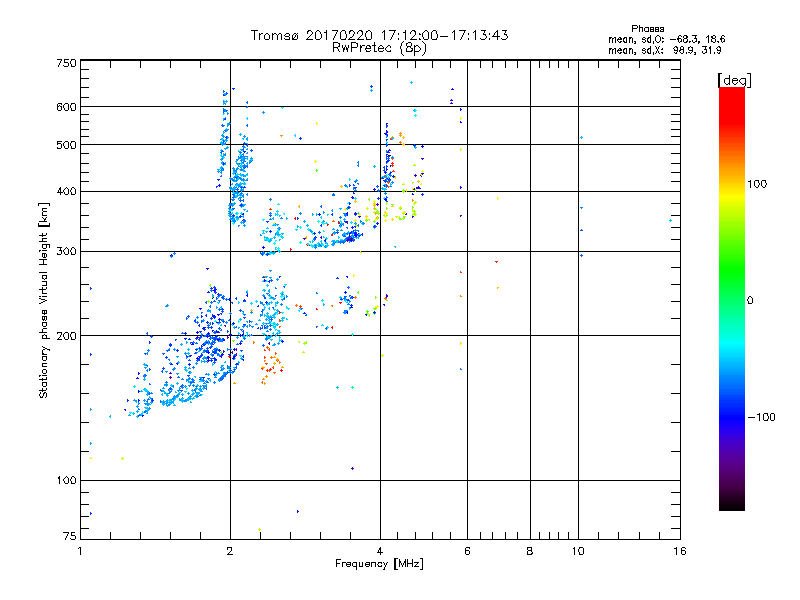Click the 300 tick on height axis
800x600 pixels.
click(x=66, y=251)
